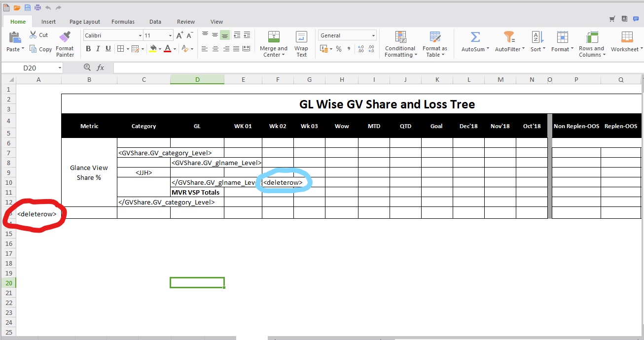Image resolution: width=644 pixels, height=340 pixels.
Task: Open the General number format dropdown
Action: point(373,35)
